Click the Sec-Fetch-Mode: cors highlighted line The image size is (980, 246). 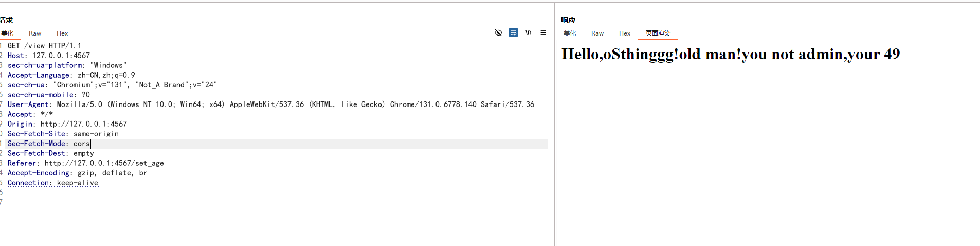[x=49, y=144]
